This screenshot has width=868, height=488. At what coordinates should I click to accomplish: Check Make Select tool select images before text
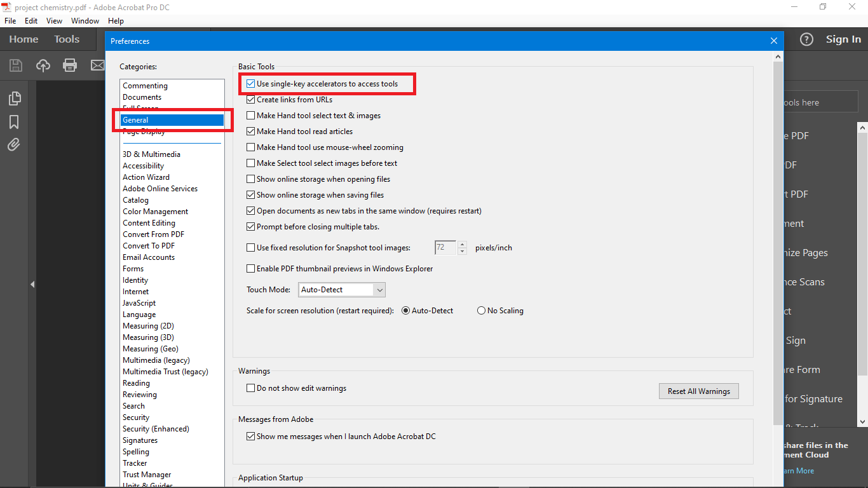pyautogui.click(x=250, y=163)
